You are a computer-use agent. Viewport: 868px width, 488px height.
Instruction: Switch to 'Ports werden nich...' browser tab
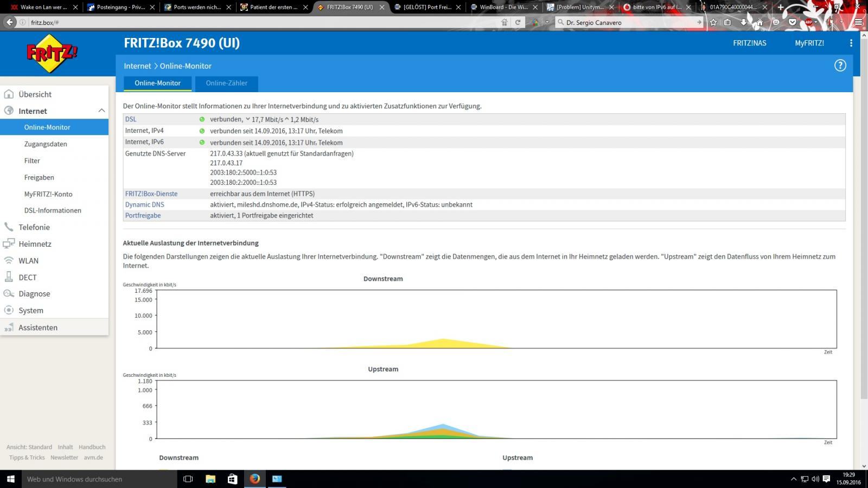pos(197,7)
